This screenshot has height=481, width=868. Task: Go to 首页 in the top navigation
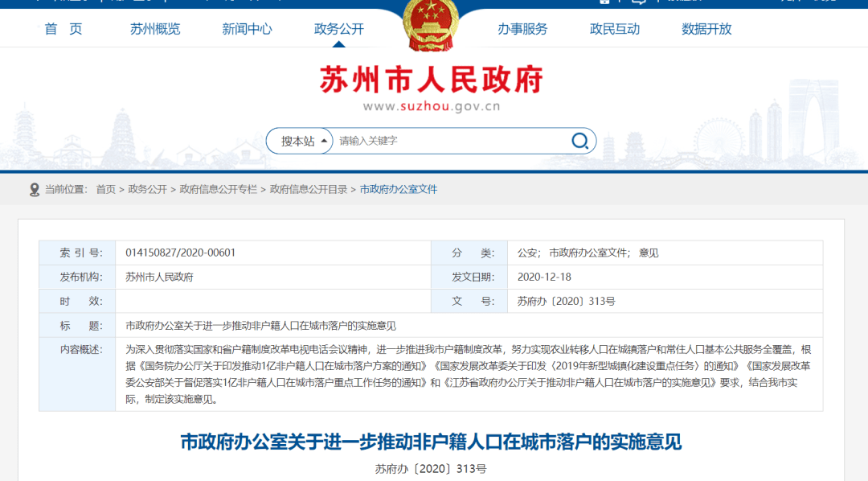coord(63,29)
